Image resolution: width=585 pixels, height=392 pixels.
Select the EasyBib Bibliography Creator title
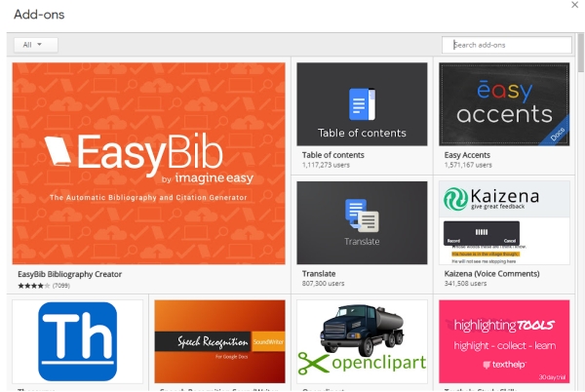click(x=70, y=274)
